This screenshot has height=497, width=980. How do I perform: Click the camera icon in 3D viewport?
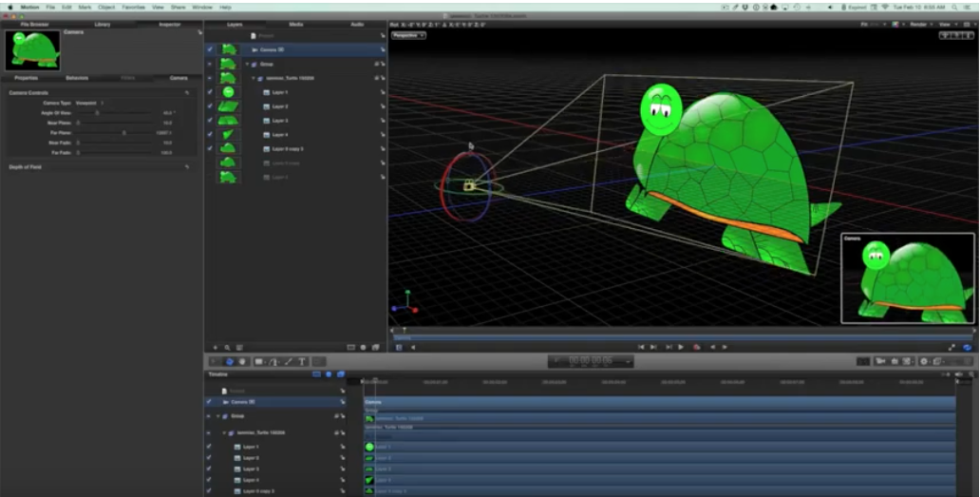tap(469, 185)
